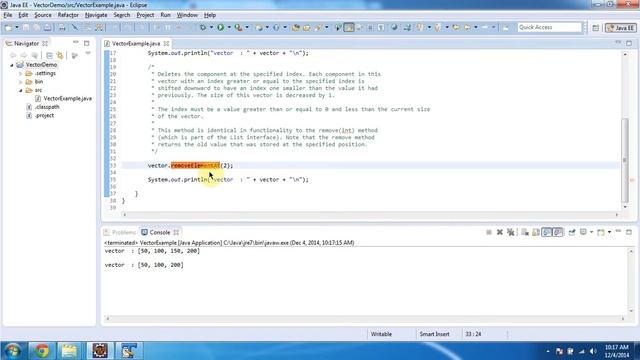The image size is (640, 360).
Task: Click the Pin Console icon
Action: [572, 232]
